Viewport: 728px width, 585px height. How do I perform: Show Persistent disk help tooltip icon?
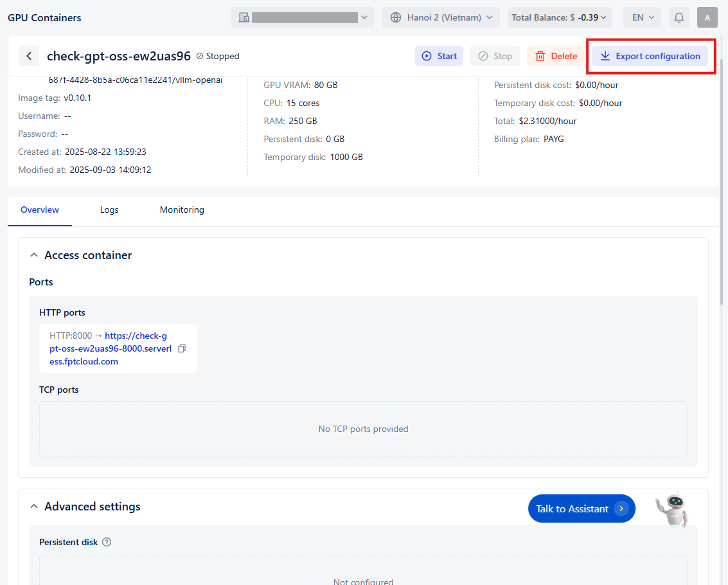point(107,543)
